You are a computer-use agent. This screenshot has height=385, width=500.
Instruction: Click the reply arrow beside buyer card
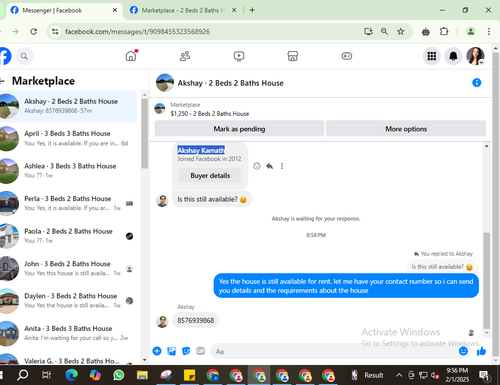click(x=269, y=166)
